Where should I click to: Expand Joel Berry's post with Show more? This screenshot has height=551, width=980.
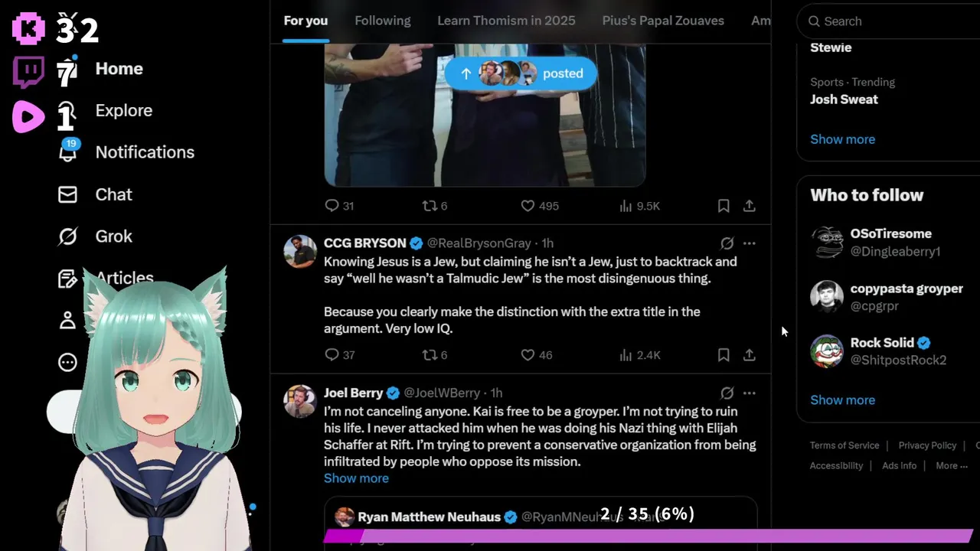[356, 478]
